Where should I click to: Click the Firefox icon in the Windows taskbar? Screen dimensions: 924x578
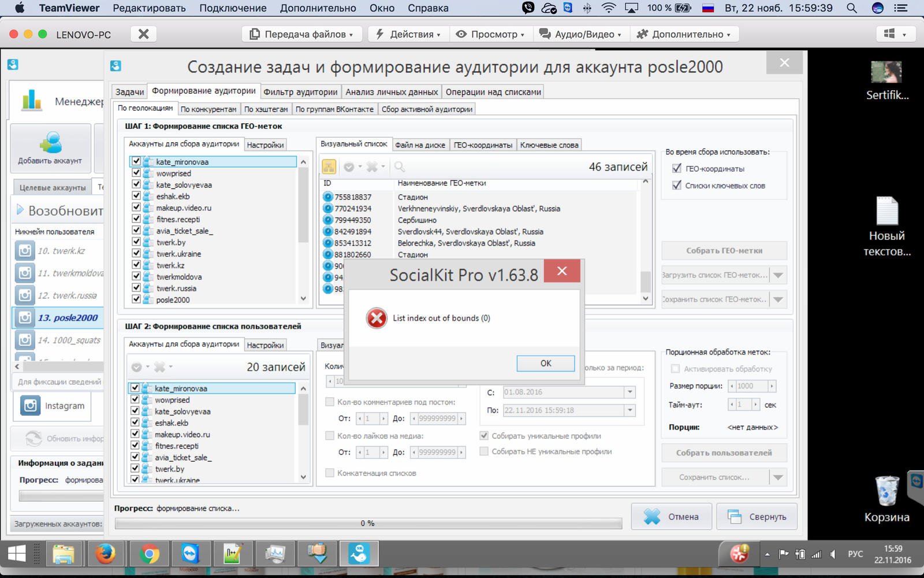105,554
